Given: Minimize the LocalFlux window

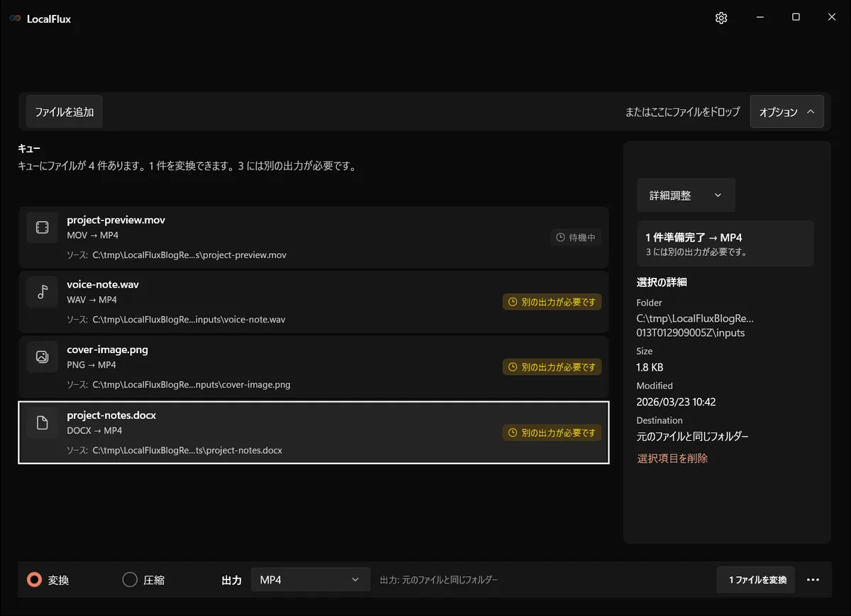Looking at the screenshot, I should click(x=760, y=18).
